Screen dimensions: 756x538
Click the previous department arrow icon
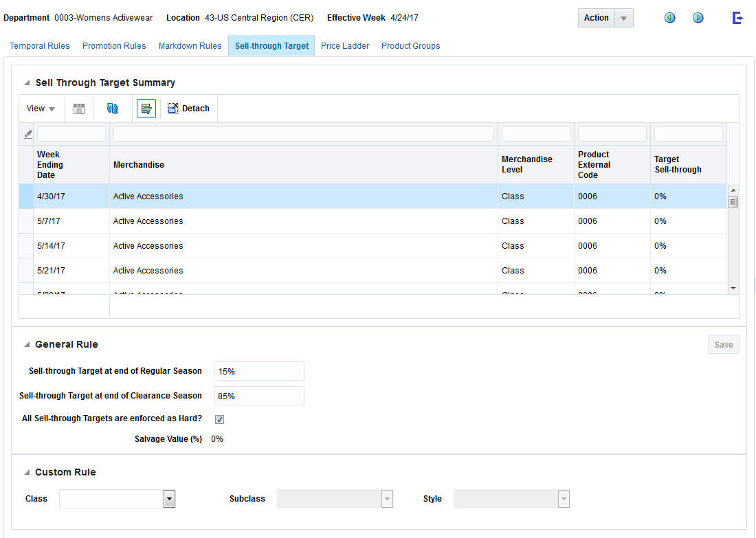pyautogui.click(x=669, y=18)
